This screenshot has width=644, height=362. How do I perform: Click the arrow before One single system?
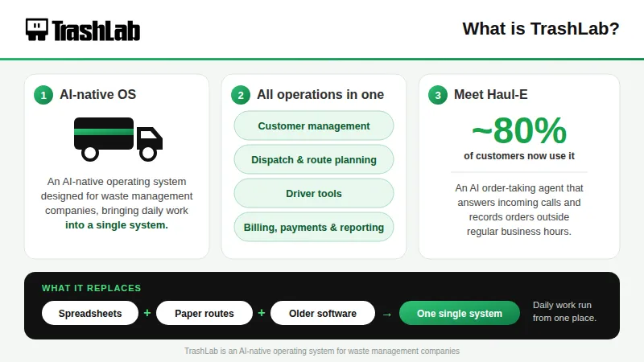coord(387,315)
